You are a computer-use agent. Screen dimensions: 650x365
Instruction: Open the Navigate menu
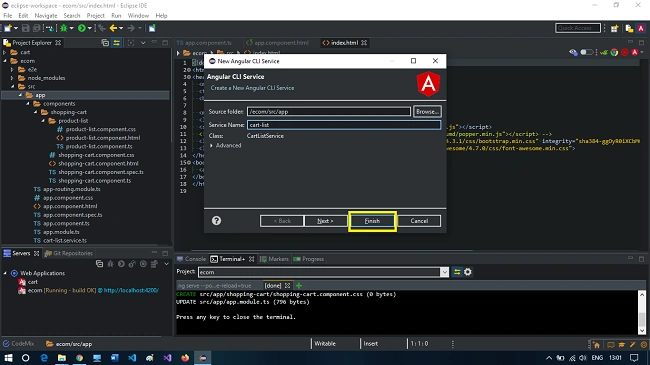pos(46,15)
